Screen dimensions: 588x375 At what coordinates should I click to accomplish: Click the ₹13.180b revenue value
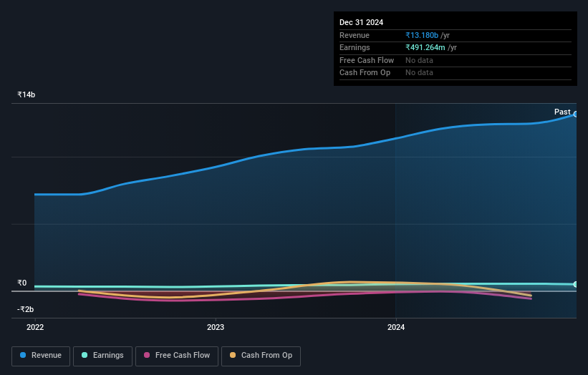click(x=422, y=35)
